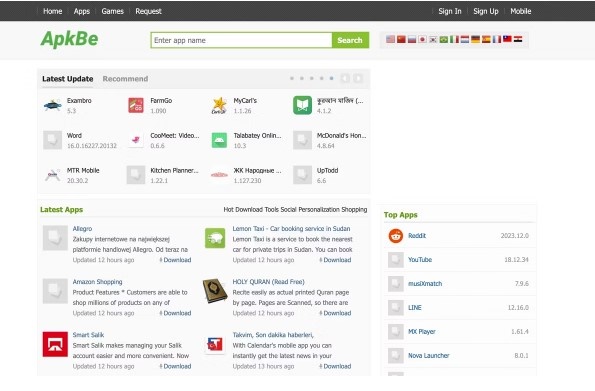This screenshot has width=595, height=391.
Task: Choose the Taiwan flag language icon
Action: pos(507,39)
